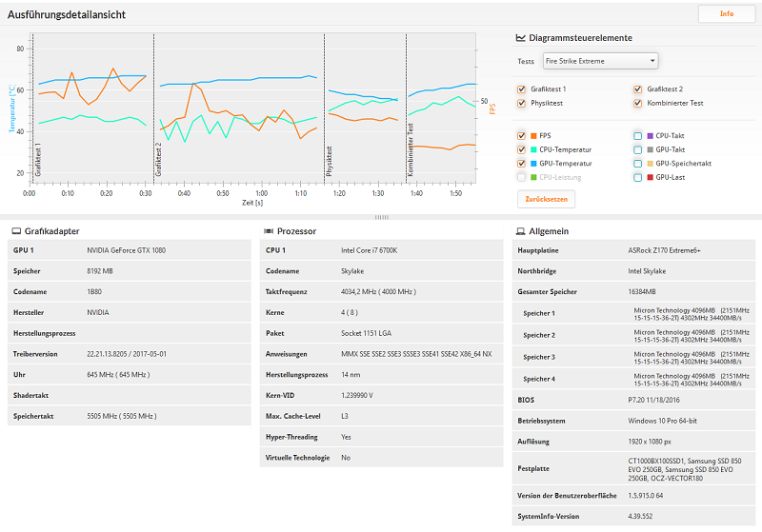Click the chart icon beside Diagrammsteuerelemente
The height and width of the screenshot is (532, 762).
click(520, 38)
